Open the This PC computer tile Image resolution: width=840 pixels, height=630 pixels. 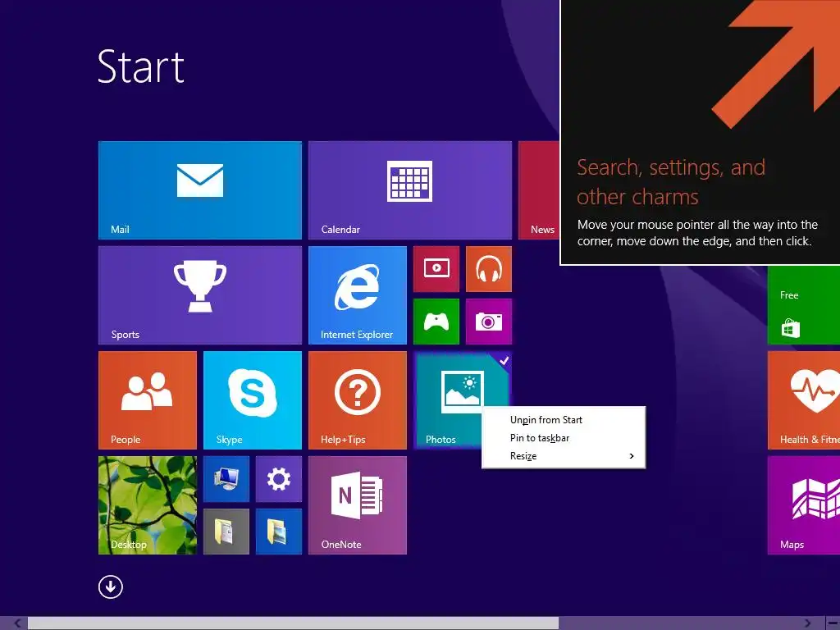click(x=226, y=479)
